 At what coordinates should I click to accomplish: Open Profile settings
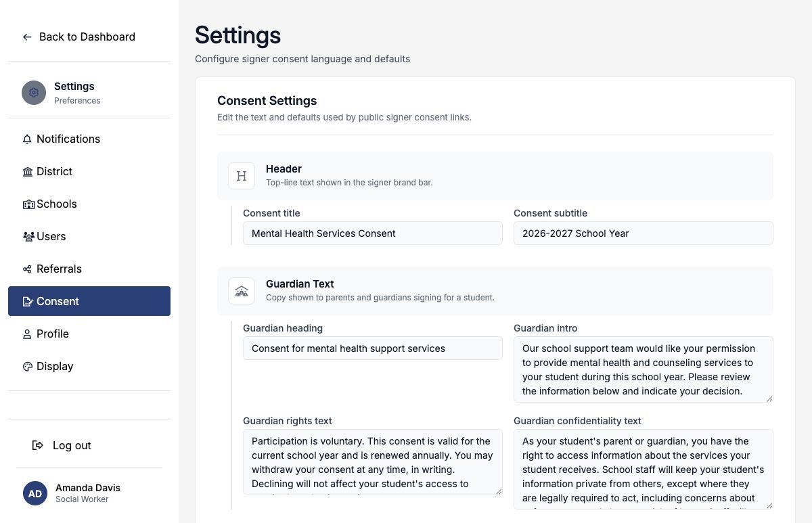(89, 334)
